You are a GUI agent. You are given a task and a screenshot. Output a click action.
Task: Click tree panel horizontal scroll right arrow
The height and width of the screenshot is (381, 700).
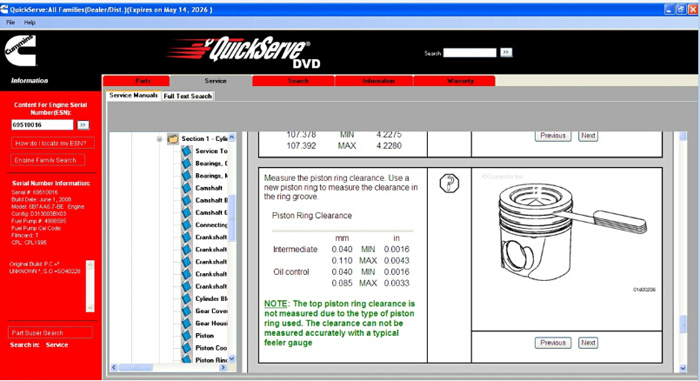223,368
